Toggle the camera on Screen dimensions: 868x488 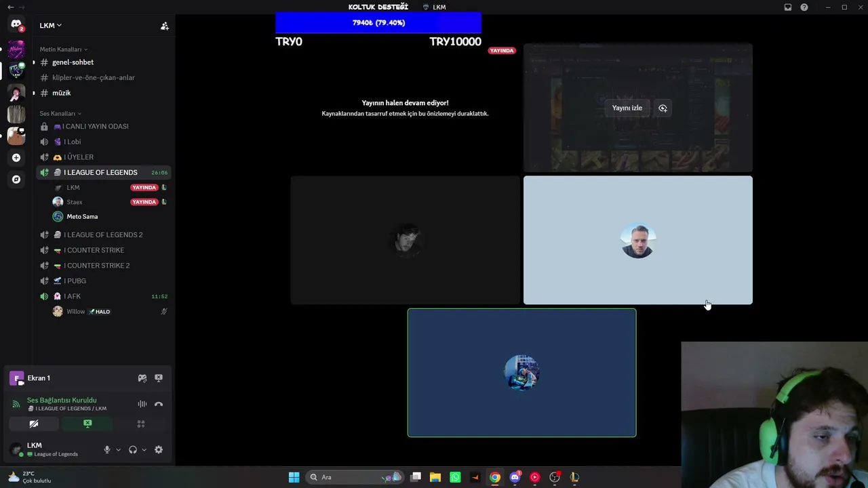34,424
